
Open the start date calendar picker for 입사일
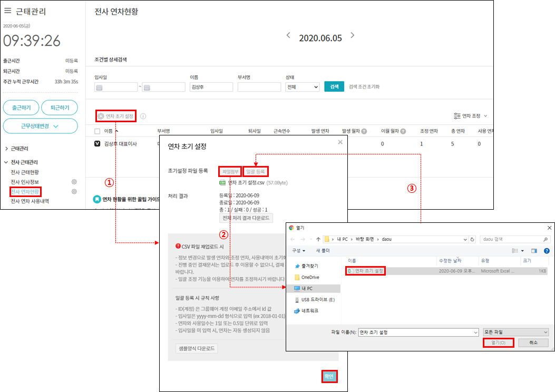pos(99,87)
